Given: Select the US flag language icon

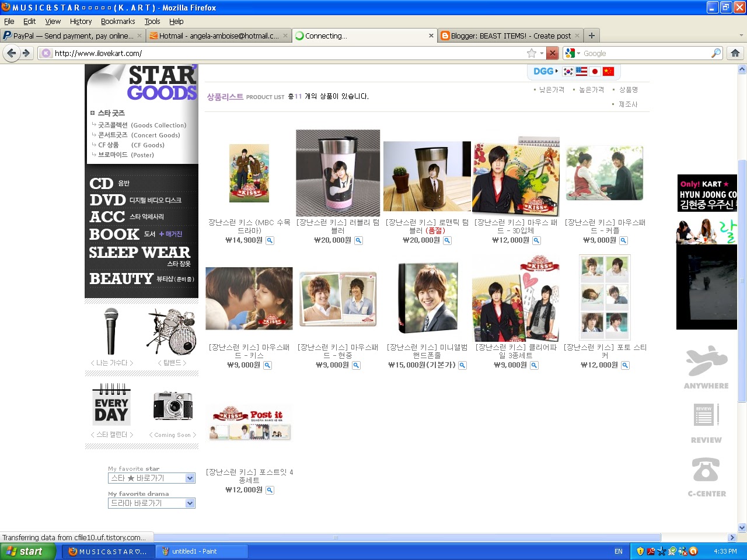Looking at the screenshot, I should pyautogui.click(x=581, y=71).
